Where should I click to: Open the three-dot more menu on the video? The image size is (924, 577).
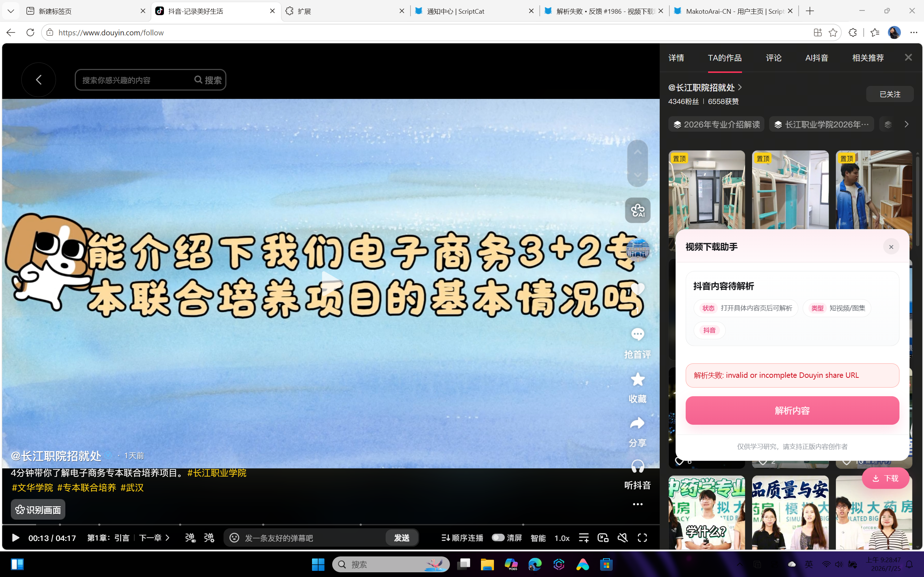click(637, 504)
